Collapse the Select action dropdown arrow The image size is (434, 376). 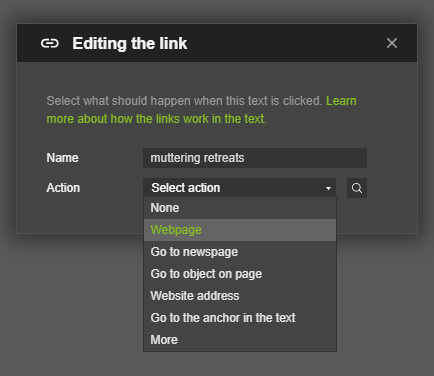point(328,188)
